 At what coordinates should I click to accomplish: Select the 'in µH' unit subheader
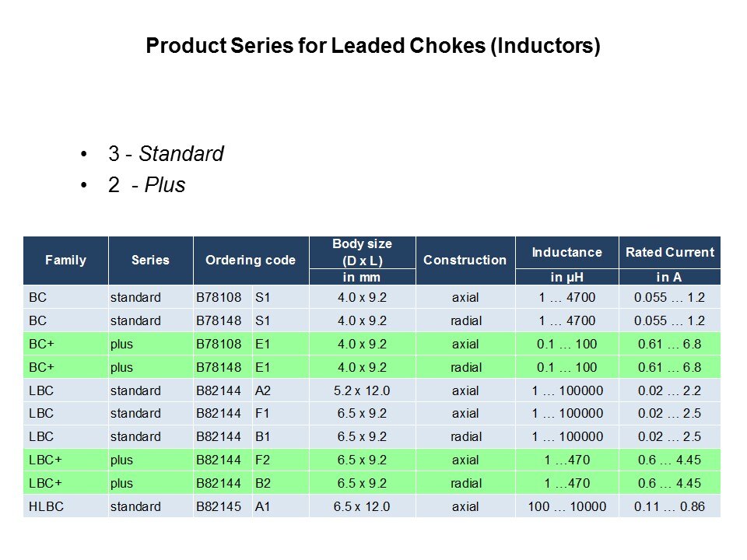(566, 278)
